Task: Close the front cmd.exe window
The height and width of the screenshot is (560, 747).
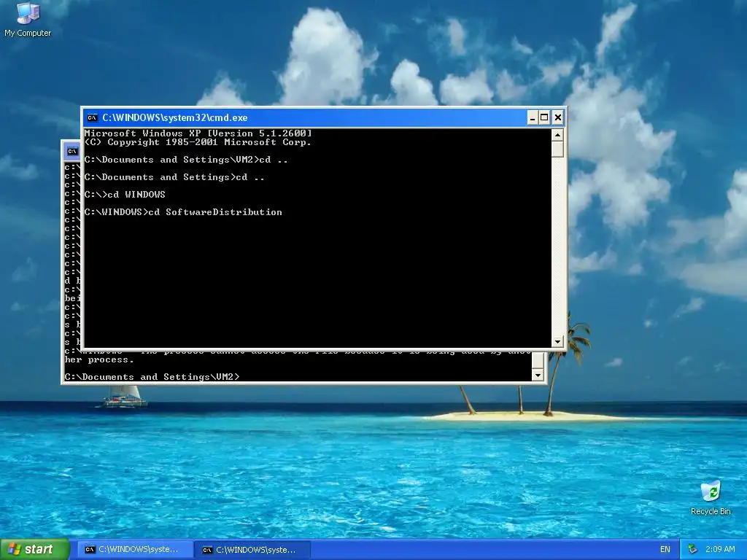Action: [558, 117]
